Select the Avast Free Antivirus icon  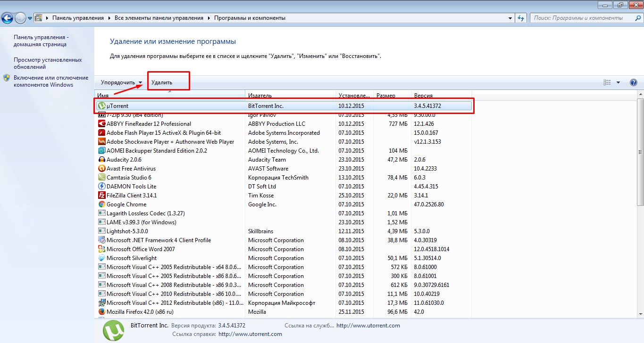pos(101,169)
